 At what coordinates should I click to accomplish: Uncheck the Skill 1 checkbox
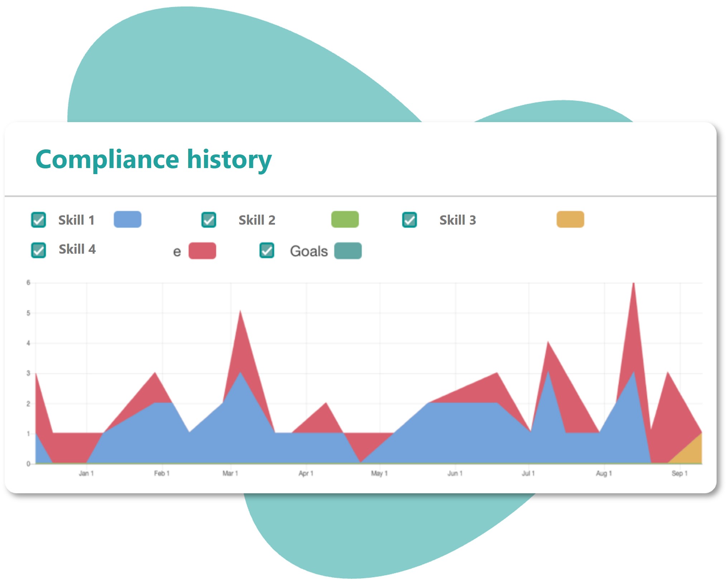pos(38,220)
